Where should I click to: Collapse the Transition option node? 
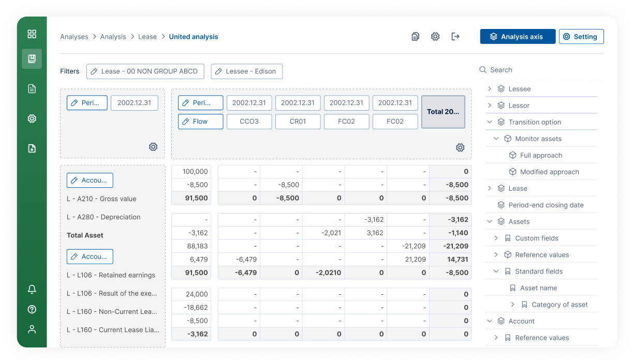490,122
